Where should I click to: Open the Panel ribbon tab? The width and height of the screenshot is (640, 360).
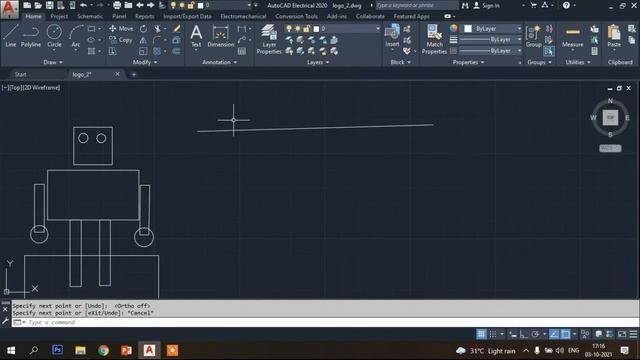119,16
